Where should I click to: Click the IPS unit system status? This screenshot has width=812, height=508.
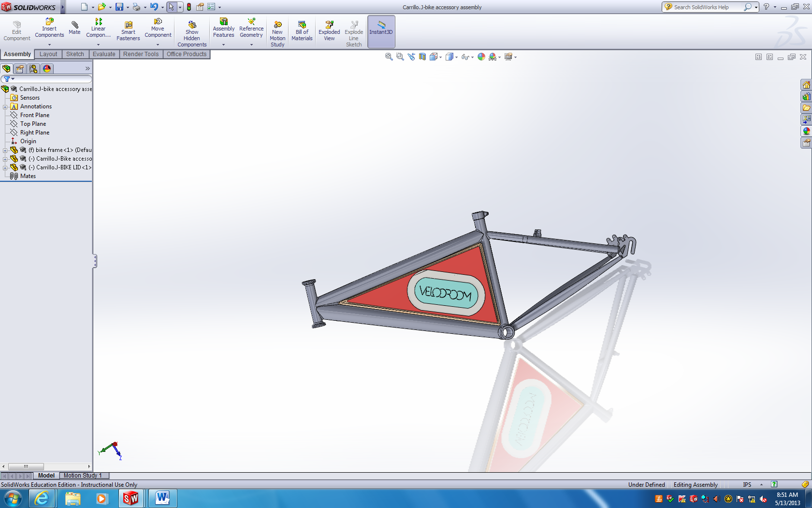coord(747,485)
